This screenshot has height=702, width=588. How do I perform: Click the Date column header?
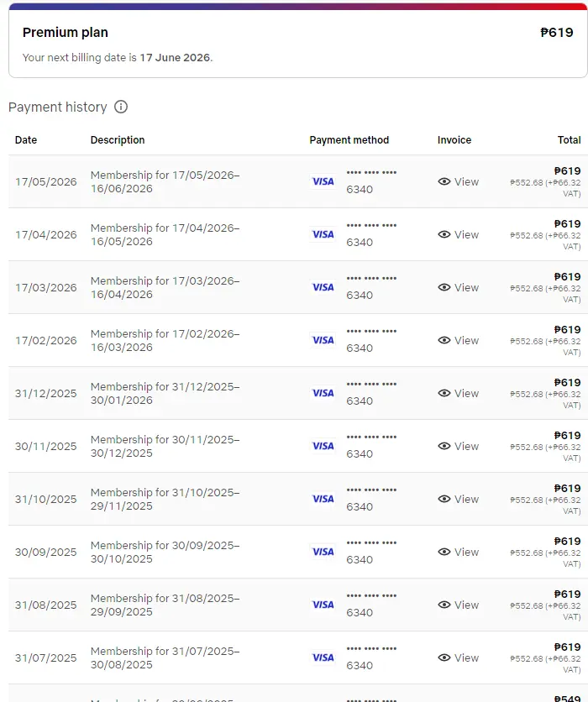click(x=26, y=139)
